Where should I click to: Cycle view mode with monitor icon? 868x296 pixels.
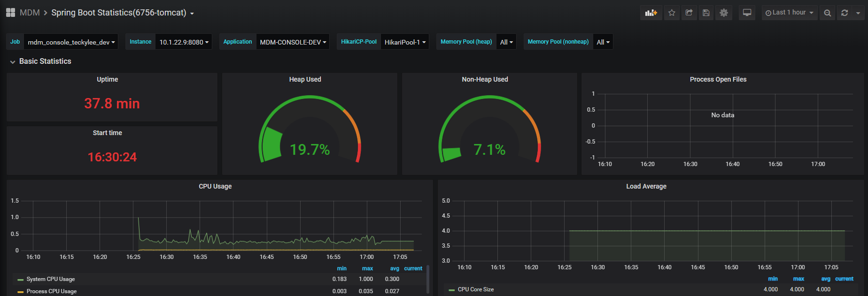(747, 13)
